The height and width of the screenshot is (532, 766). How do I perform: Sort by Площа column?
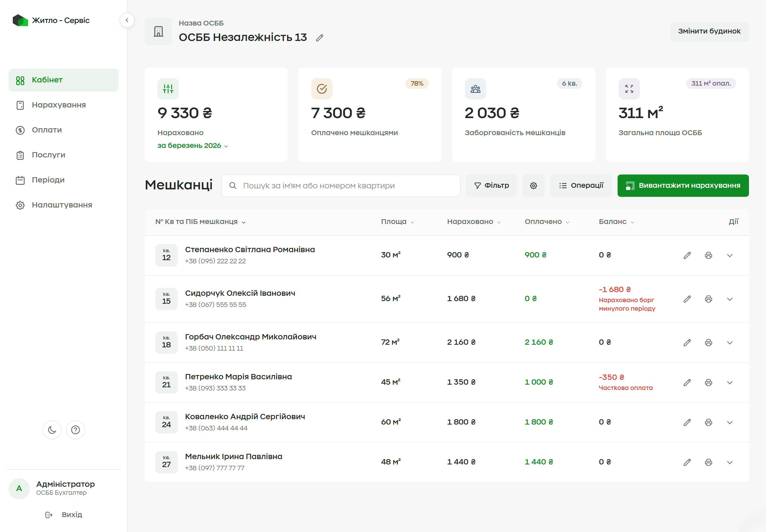click(397, 222)
